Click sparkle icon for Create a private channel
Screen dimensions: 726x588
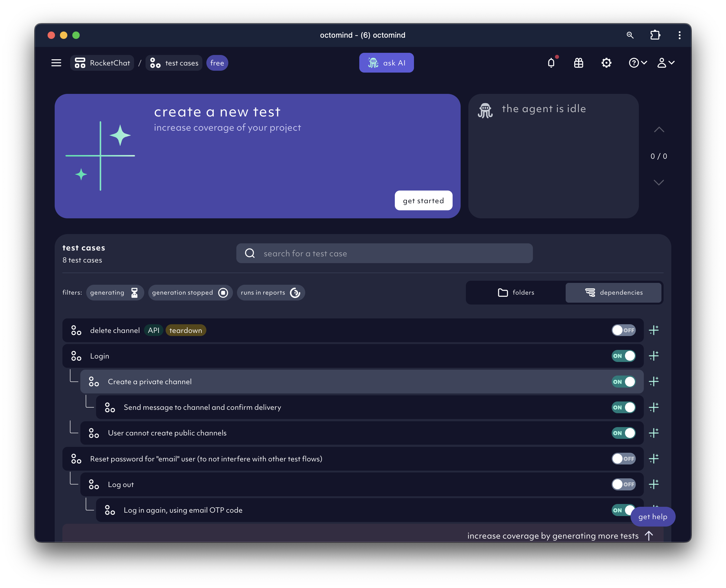(654, 382)
